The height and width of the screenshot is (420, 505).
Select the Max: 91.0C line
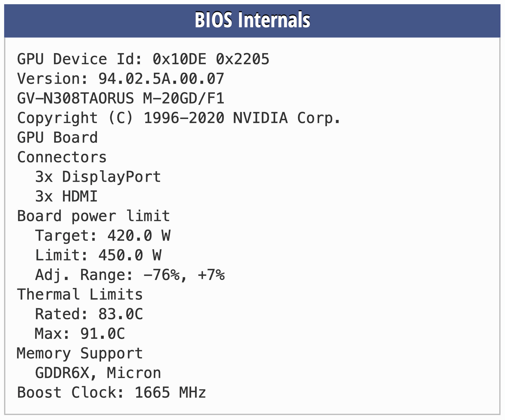pos(80,334)
